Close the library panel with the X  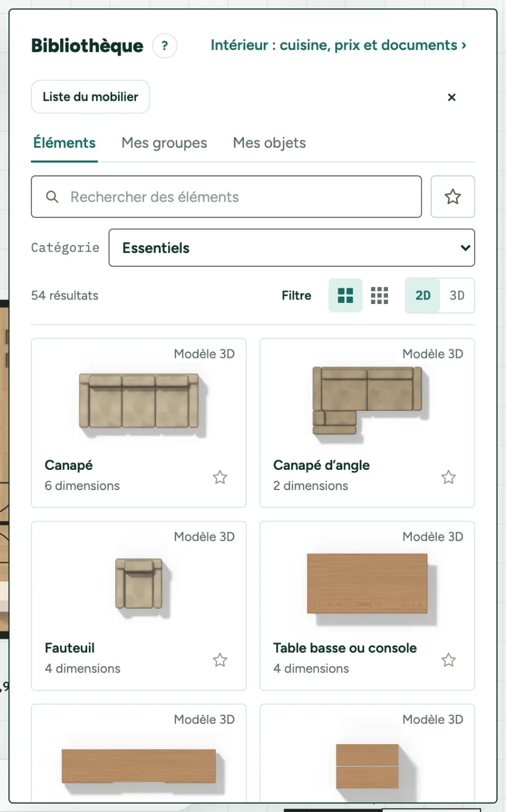pos(451,97)
